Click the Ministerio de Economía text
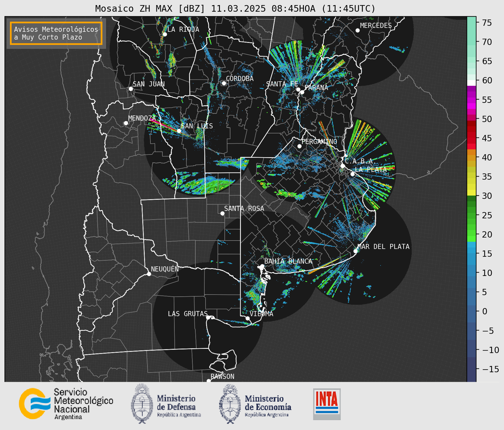 (x=268, y=406)
